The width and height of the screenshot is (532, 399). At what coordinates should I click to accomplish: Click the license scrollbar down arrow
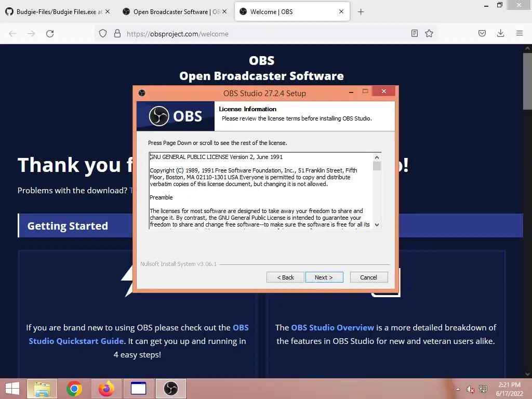point(377,224)
